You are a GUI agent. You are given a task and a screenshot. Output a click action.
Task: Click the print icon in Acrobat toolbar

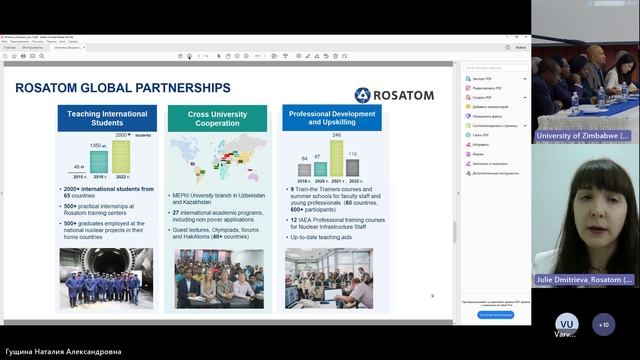click(x=23, y=56)
